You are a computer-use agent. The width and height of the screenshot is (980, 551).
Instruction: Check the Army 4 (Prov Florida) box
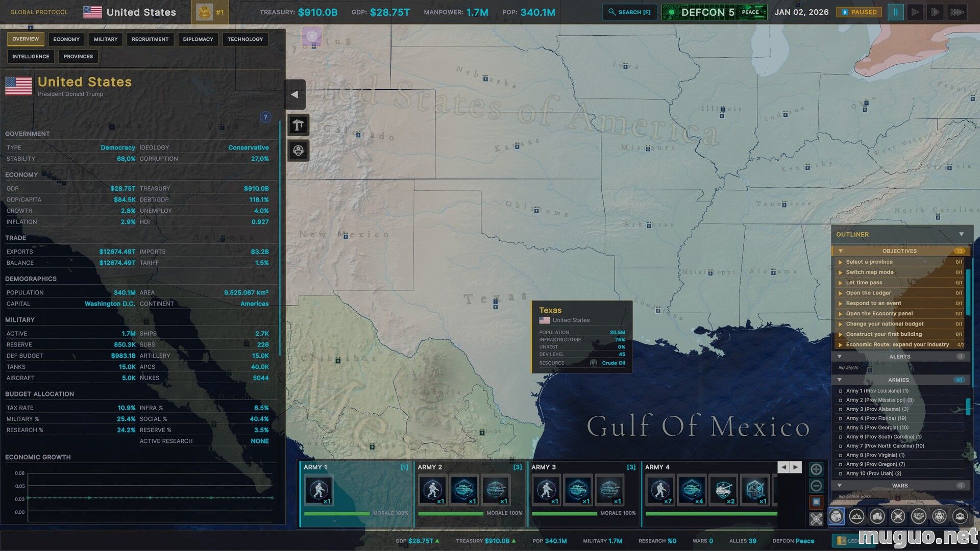coord(840,418)
